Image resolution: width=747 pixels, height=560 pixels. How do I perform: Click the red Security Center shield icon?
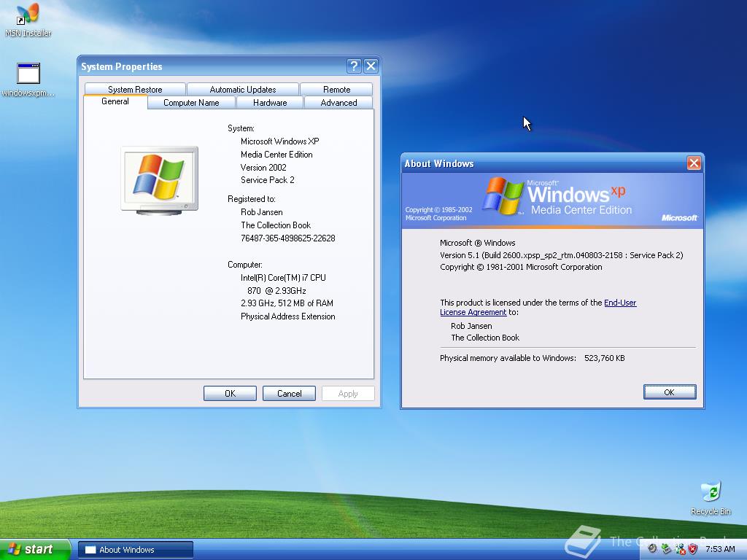point(693,549)
